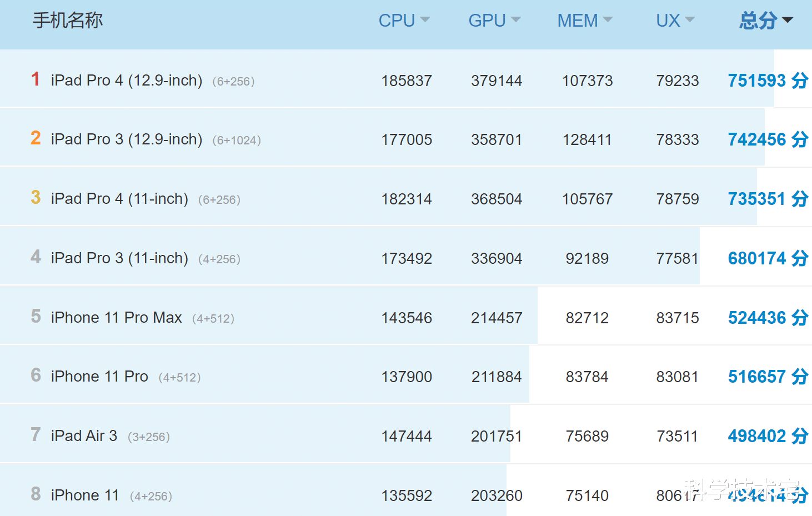812x516 pixels.
Task: Open iPad Pro 3 (11-inch) entry
Action: 119,258
